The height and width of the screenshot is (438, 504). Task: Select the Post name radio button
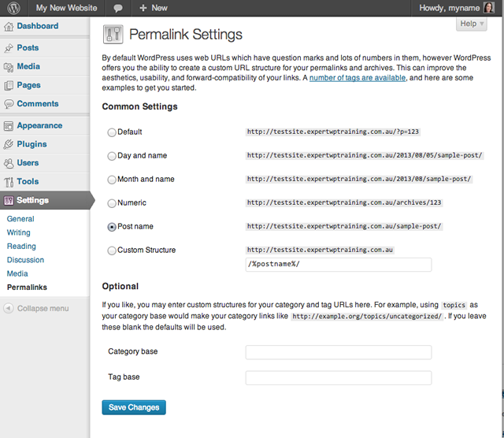tap(112, 227)
